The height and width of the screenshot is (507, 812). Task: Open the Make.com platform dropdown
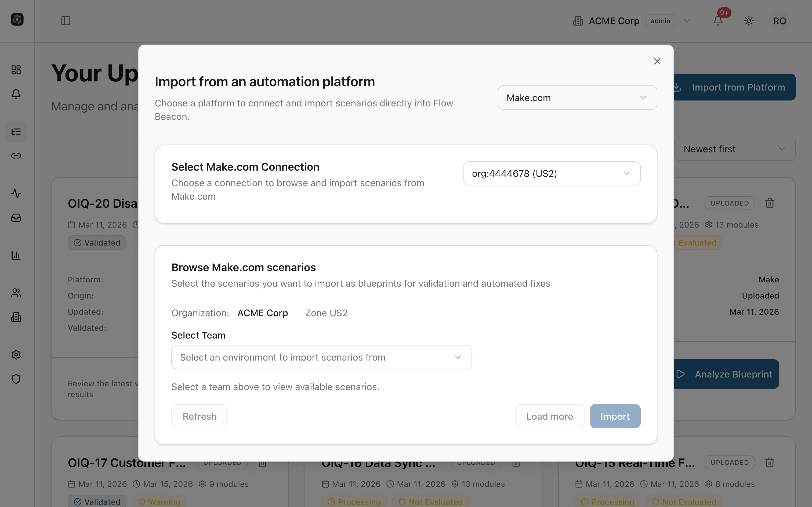click(577, 98)
